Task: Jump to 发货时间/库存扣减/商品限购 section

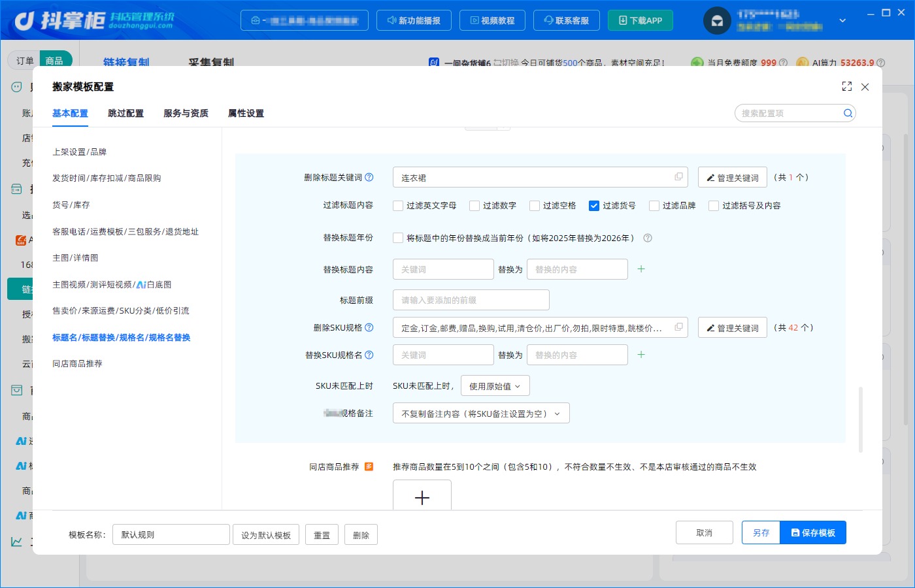Action: click(107, 178)
